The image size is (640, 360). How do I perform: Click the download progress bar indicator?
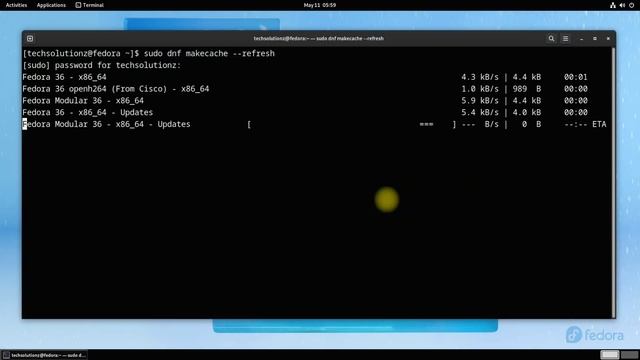(351, 124)
